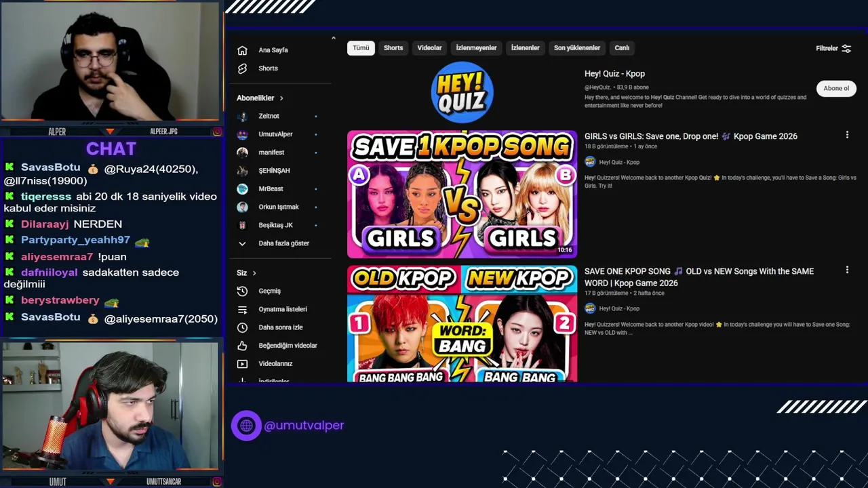Select the Shorts filter chip
The width and height of the screenshot is (868, 488).
[393, 48]
